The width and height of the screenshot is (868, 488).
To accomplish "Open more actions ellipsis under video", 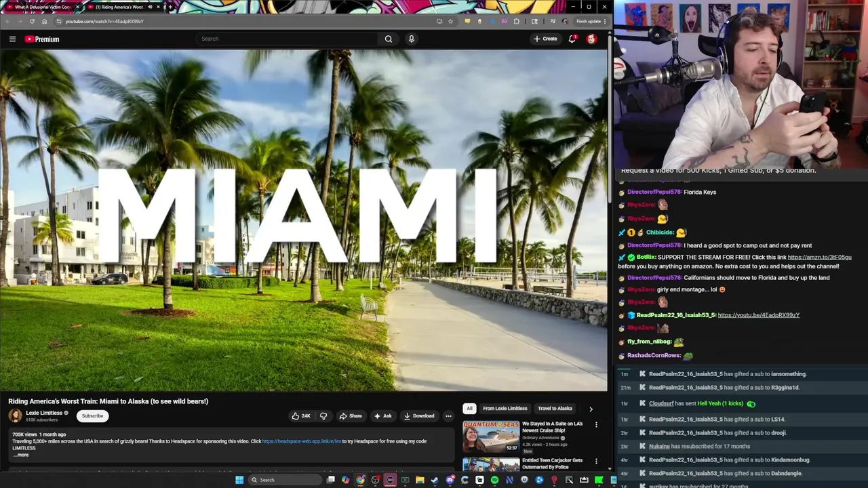I will (448, 416).
